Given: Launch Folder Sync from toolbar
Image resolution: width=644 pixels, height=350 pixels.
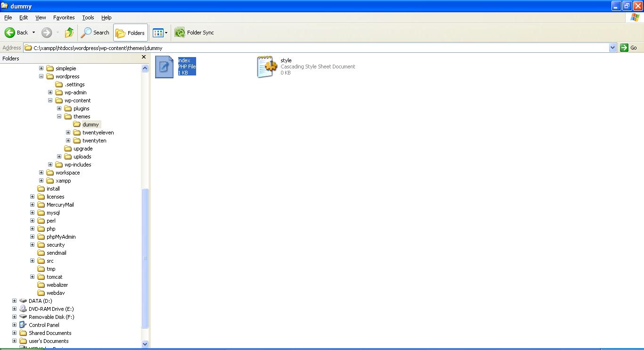Looking at the screenshot, I should [x=194, y=33].
